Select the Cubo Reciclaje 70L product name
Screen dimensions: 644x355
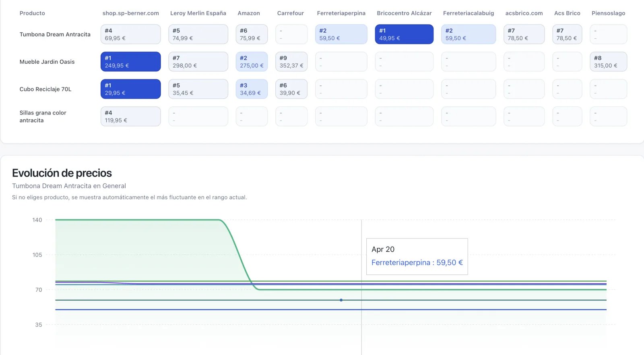(x=45, y=89)
